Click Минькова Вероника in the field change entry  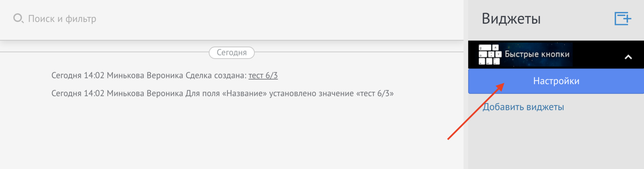pyautogui.click(x=145, y=94)
